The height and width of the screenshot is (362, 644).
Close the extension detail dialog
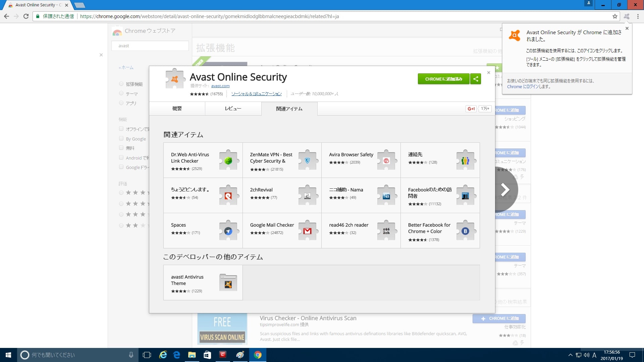point(489,72)
